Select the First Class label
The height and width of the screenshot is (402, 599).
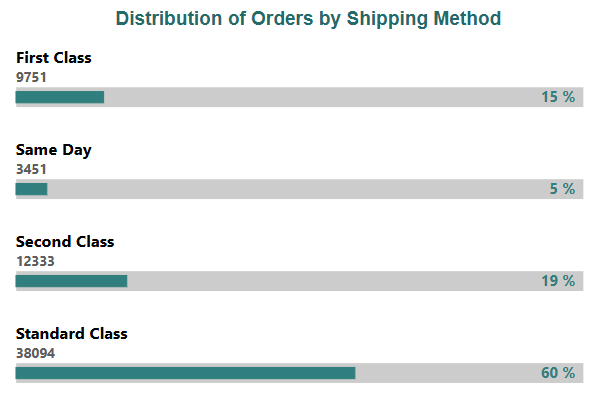pos(53,58)
